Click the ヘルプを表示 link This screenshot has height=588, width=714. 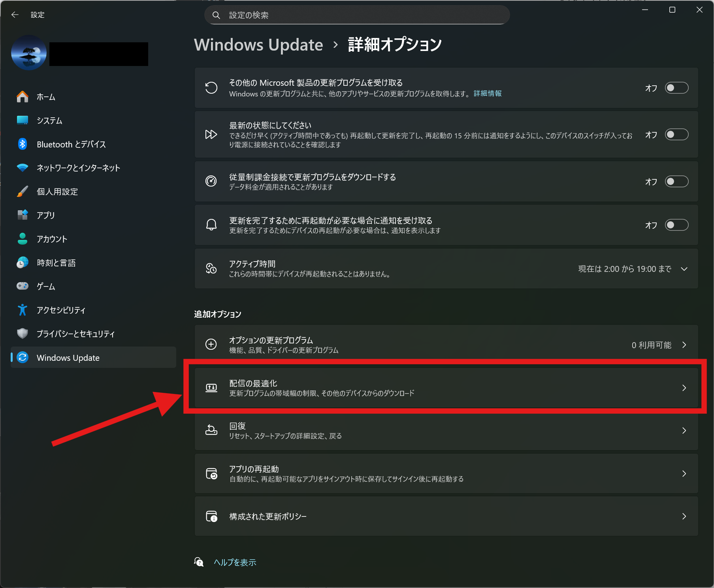point(235,562)
